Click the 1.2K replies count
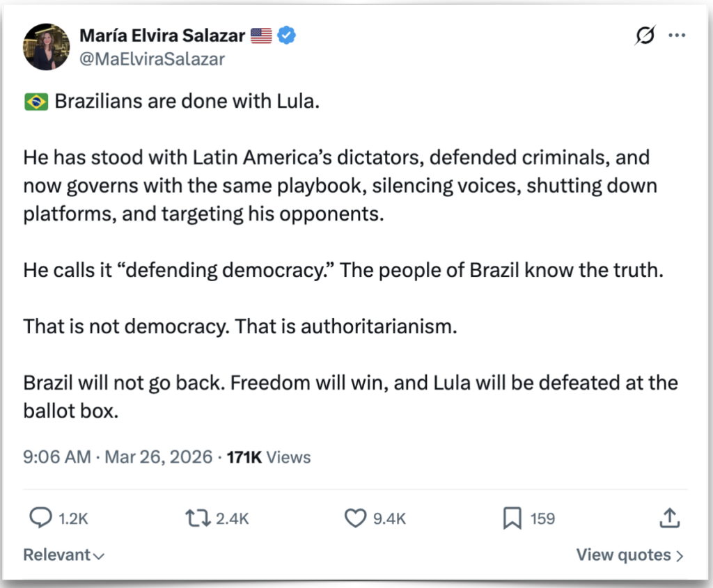The width and height of the screenshot is (713, 588). 72,518
